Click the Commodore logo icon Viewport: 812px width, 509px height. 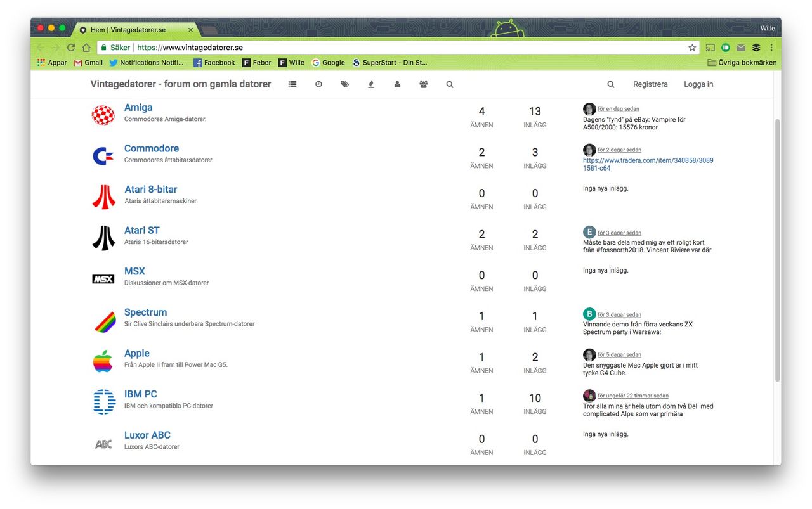pos(103,156)
